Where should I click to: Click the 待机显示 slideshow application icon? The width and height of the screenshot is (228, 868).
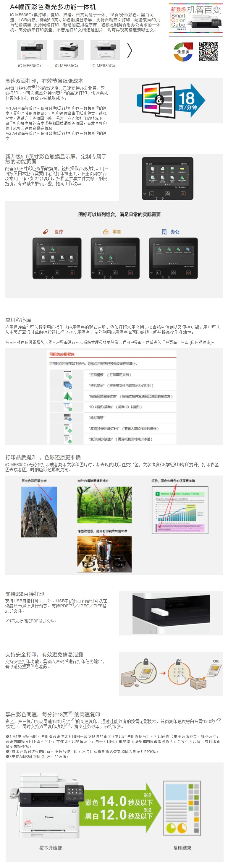(67, 385)
